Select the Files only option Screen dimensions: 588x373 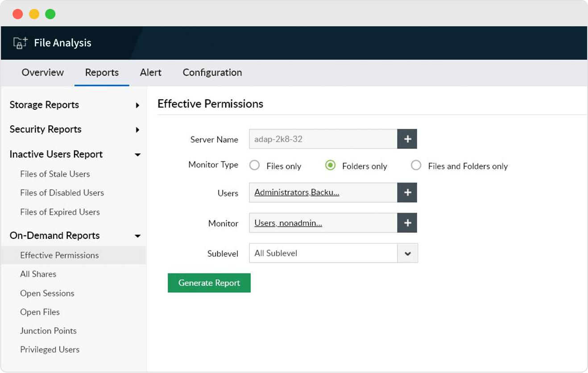[x=254, y=165]
